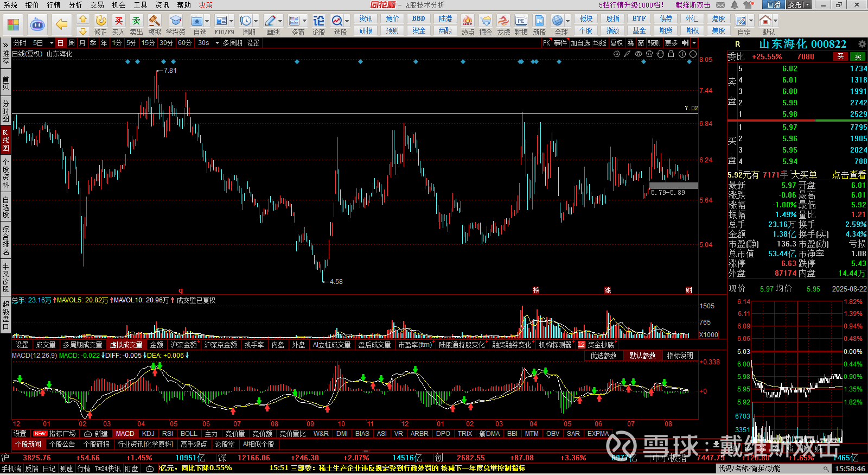The height and width of the screenshot is (475, 868).
Task: Expand the 选股 dropdown arrow
Action: [347, 21]
